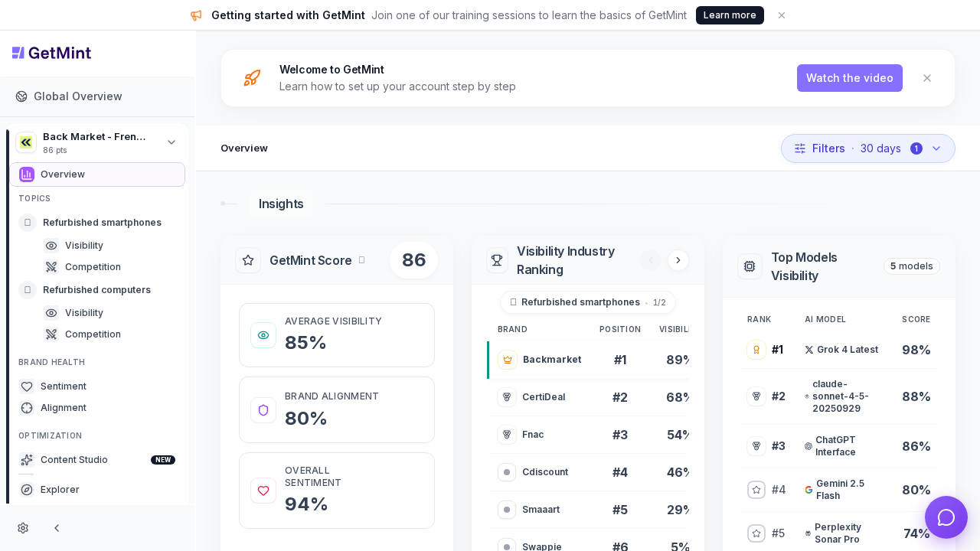Click the medal icon beside Fnac
This screenshot has height=551, width=980.
click(x=507, y=435)
